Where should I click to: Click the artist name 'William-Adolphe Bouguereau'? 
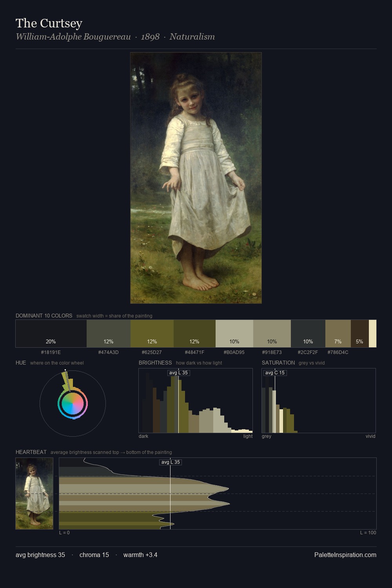[x=73, y=37]
